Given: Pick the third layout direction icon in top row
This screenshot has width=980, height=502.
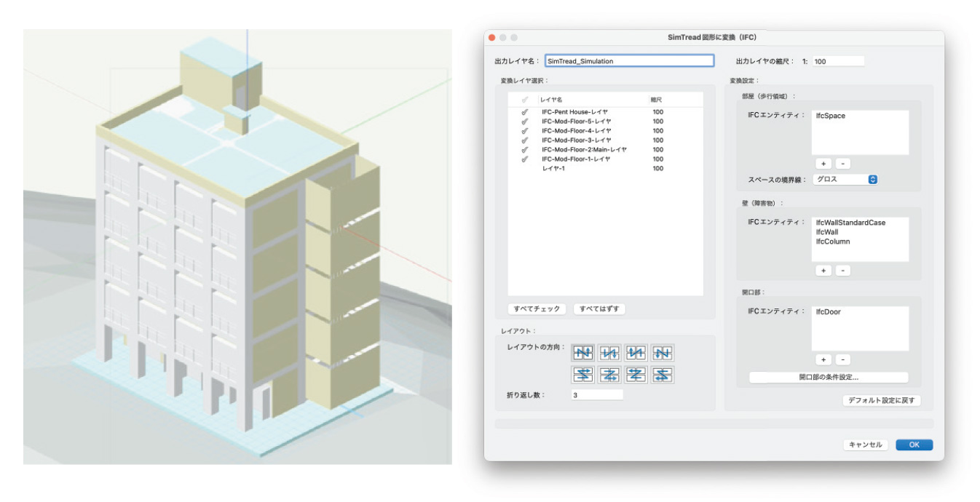Looking at the screenshot, I should [636, 353].
